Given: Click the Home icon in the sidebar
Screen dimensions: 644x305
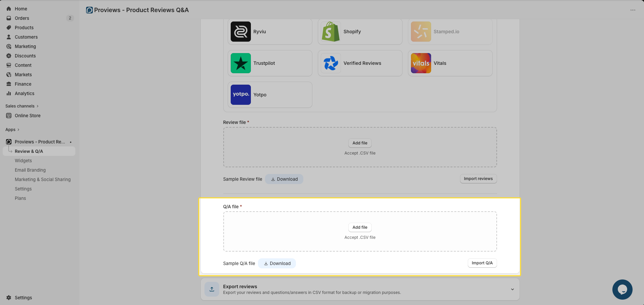Looking at the screenshot, I should pyautogui.click(x=9, y=9).
